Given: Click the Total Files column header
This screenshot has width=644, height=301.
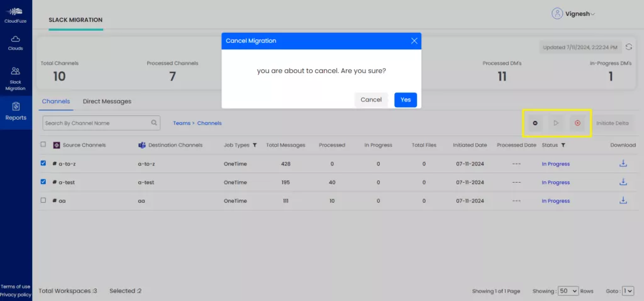Looking at the screenshot, I should [x=424, y=145].
